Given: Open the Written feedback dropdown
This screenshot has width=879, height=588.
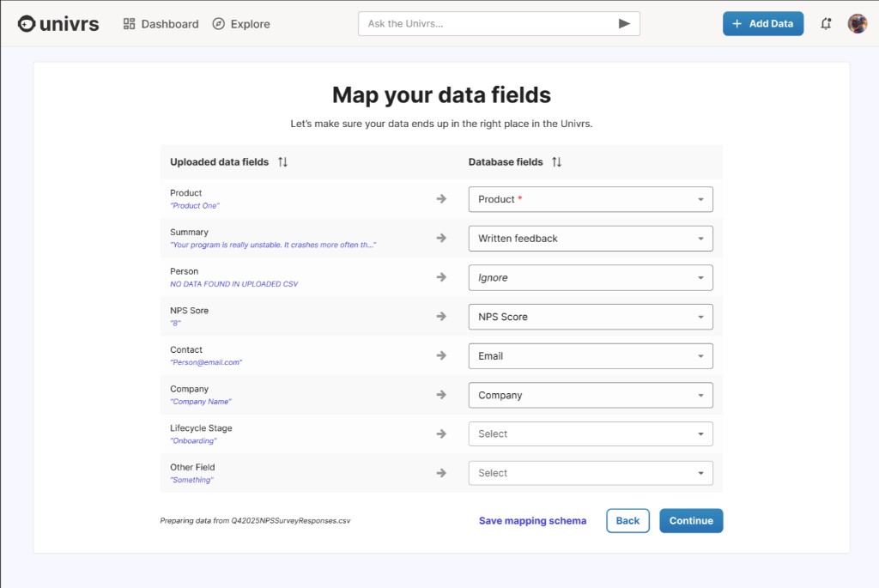Looking at the screenshot, I should tap(591, 239).
